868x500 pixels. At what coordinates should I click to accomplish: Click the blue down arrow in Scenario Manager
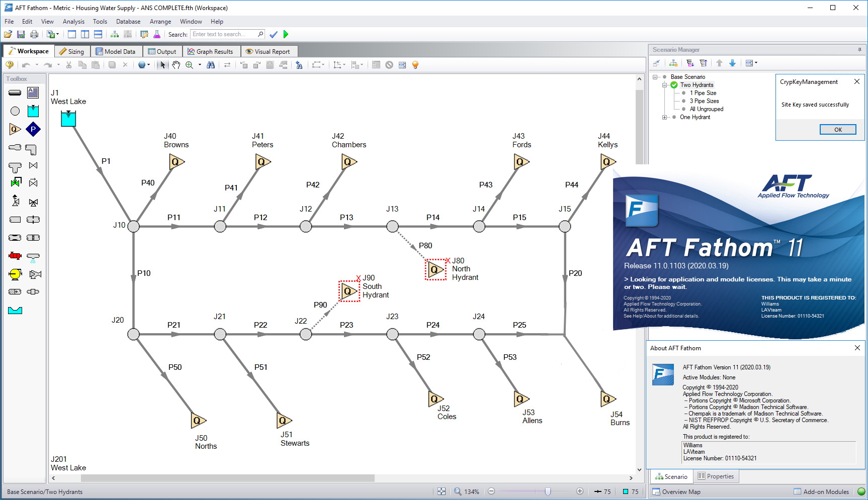point(732,63)
